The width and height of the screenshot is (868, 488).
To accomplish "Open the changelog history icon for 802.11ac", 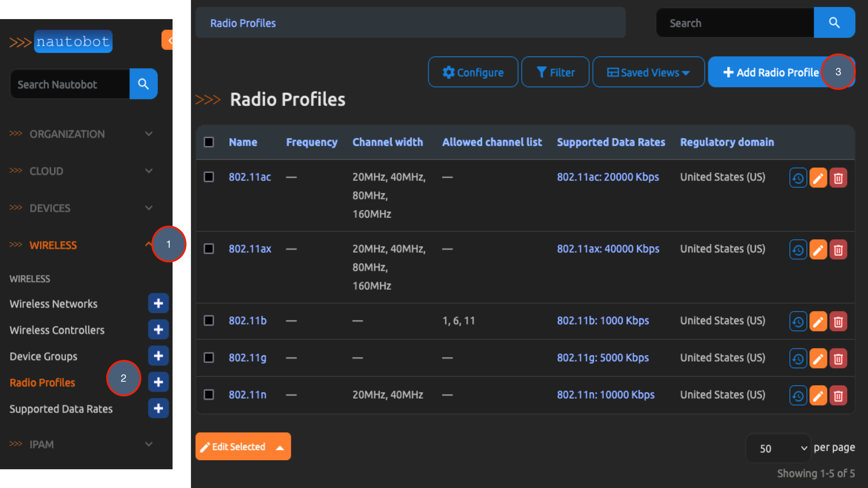I will pyautogui.click(x=798, y=177).
